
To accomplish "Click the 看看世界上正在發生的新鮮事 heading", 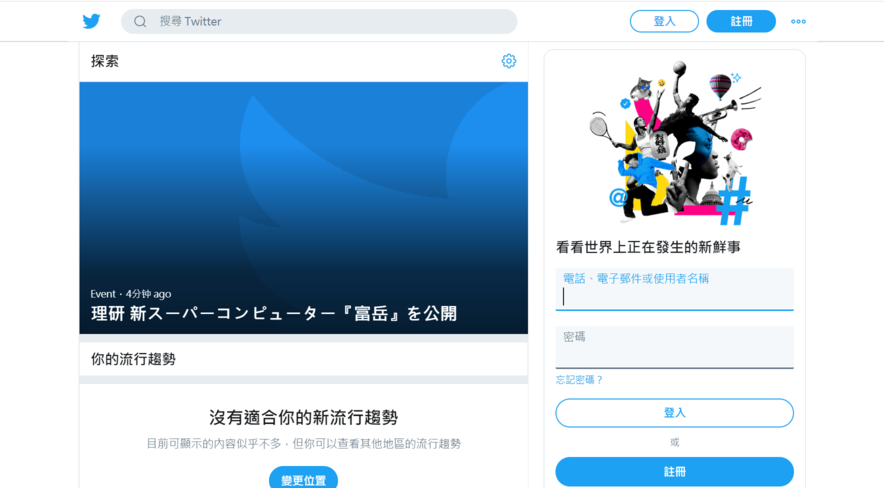I will tap(648, 247).
